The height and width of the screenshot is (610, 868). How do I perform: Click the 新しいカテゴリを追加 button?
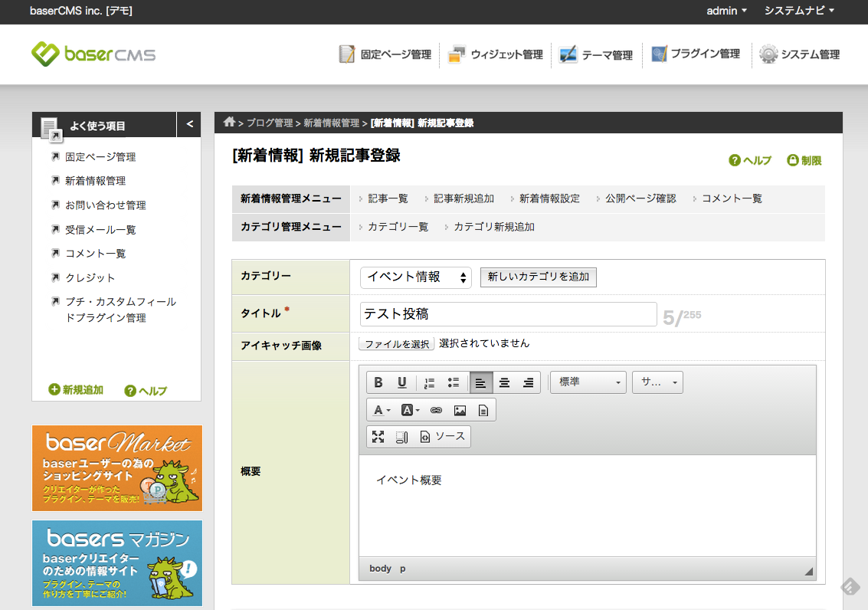pyautogui.click(x=538, y=277)
